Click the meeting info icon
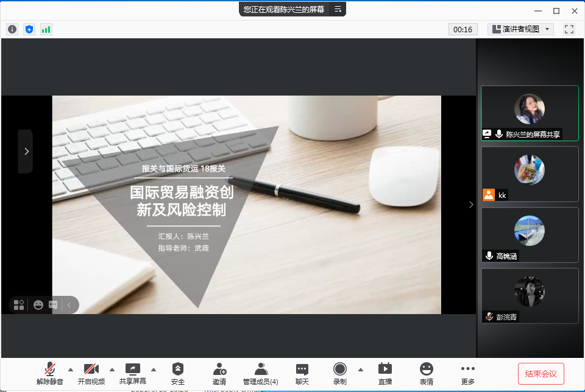This screenshot has height=392, width=585. [12, 29]
